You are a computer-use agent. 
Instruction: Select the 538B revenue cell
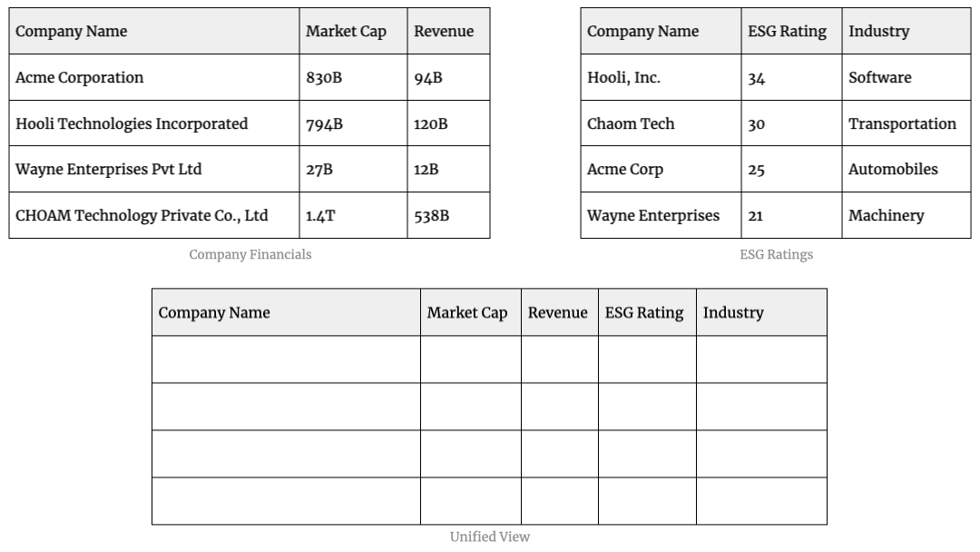(x=449, y=215)
